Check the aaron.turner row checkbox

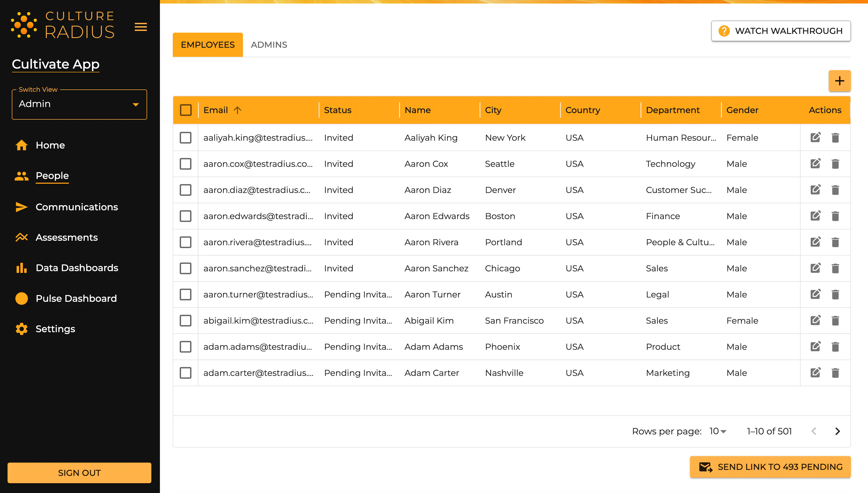click(186, 294)
